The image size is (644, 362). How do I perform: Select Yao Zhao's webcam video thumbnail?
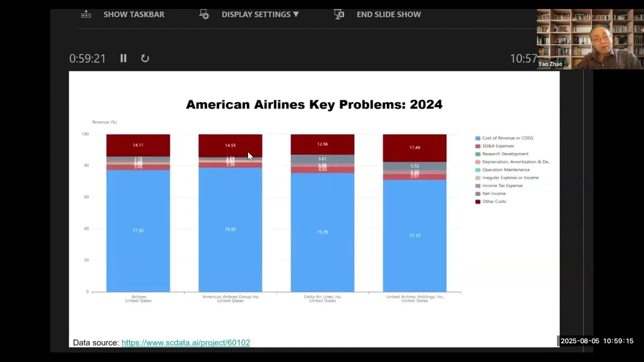pos(590,39)
